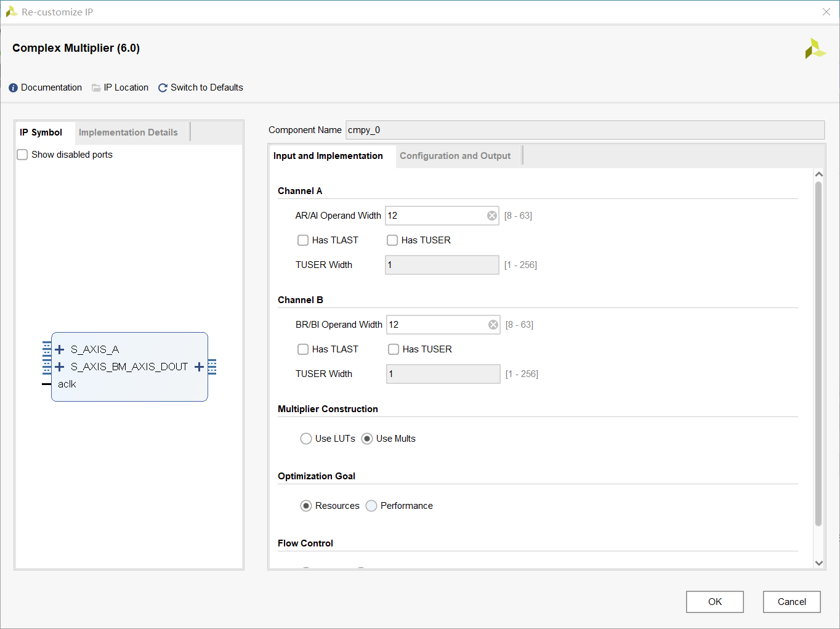Image resolution: width=840 pixels, height=629 pixels.
Task: Check Has TLAST for Channel A
Action: [x=303, y=240]
